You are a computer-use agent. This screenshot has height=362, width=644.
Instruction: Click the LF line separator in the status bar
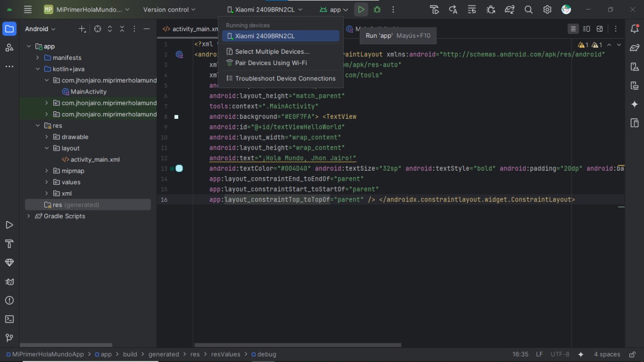[539, 354]
